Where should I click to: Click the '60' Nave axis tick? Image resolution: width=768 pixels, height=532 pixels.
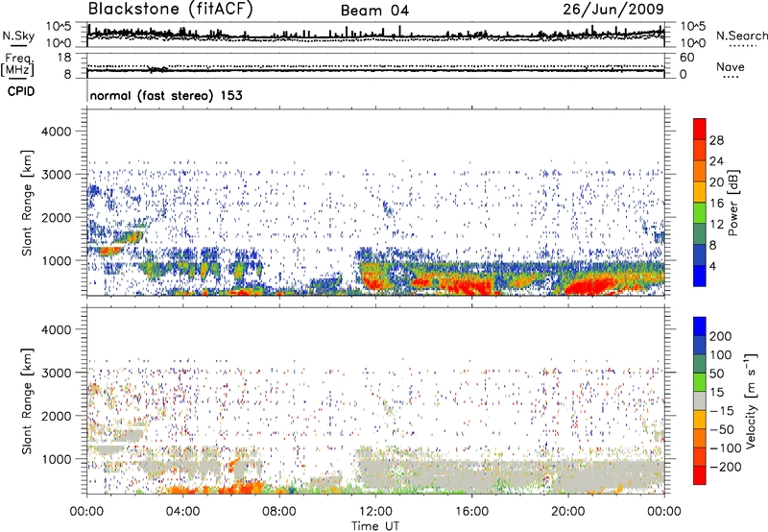(x=686, y=58)
